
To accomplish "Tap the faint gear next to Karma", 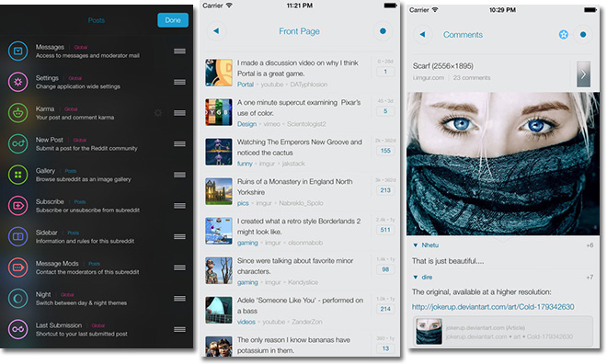I will 158,113.
